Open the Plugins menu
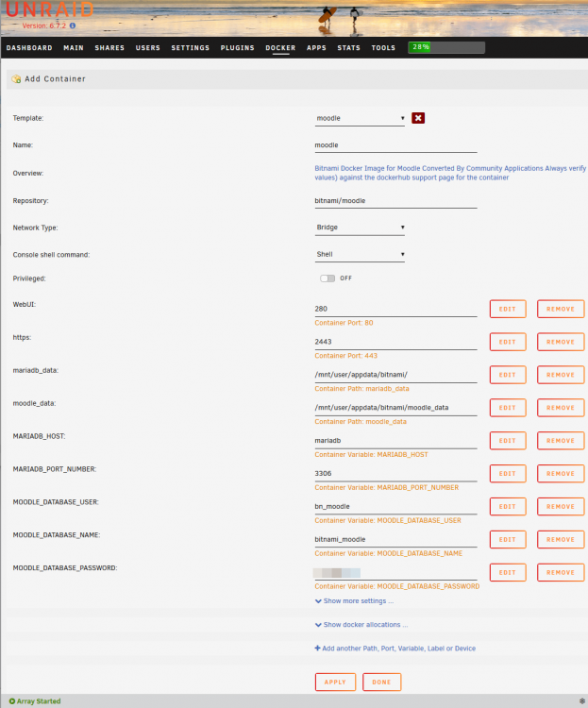Image resolution: width=588 pixels, height=708 pixels. [238, 48]
